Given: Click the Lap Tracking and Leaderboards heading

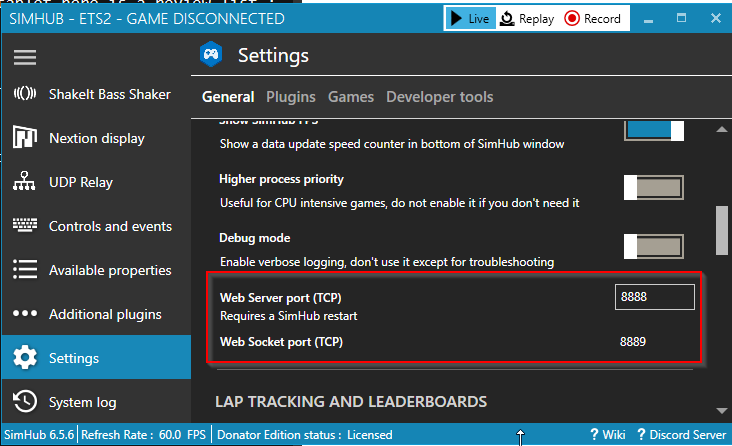Looking at the screenshot, I should coord(351,402).
